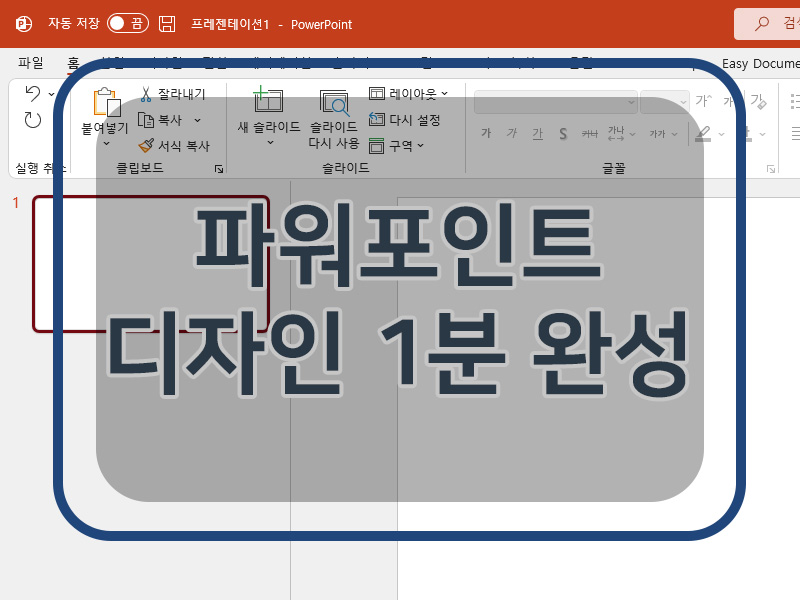Click 슬라이드 다시 사용 button

pos(334,119)
